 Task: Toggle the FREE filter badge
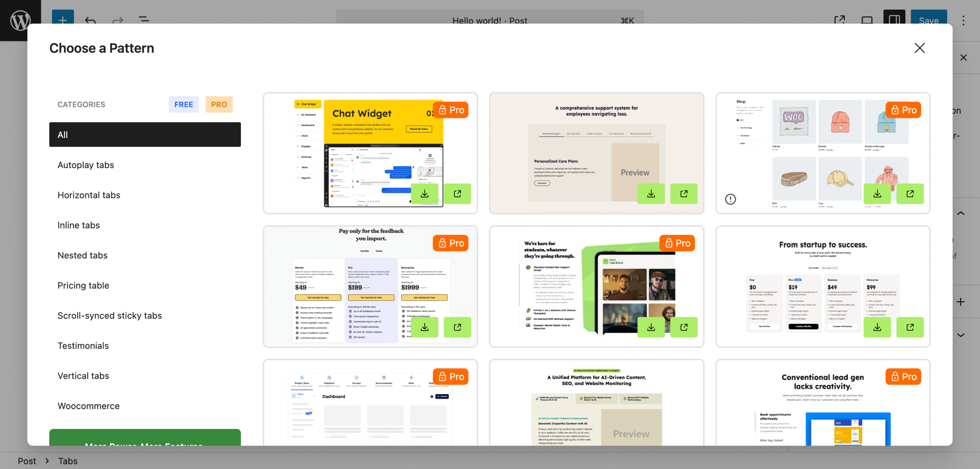(x=184, y=105)
